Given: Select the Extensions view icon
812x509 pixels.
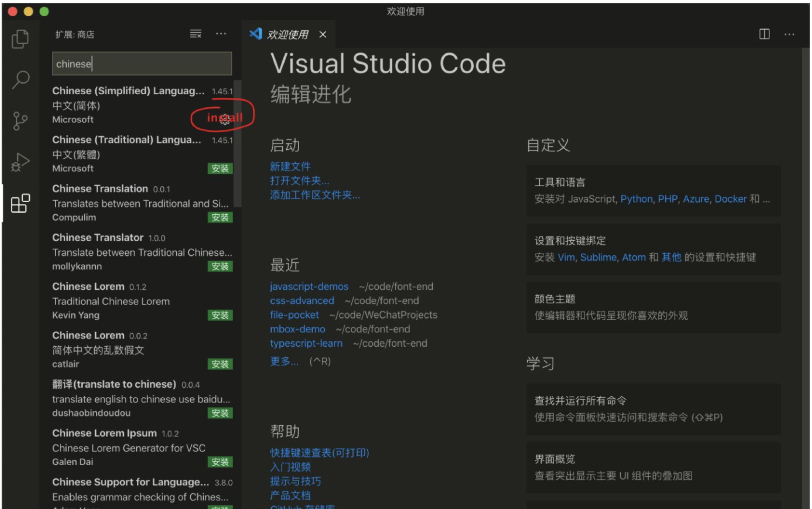Looking at the screenshot, I should (20, 203).
